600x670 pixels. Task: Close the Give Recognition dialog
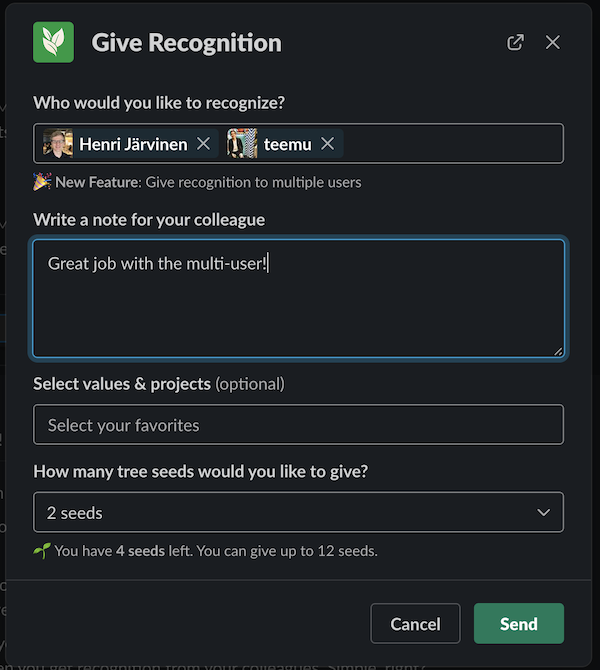(553, 42)
